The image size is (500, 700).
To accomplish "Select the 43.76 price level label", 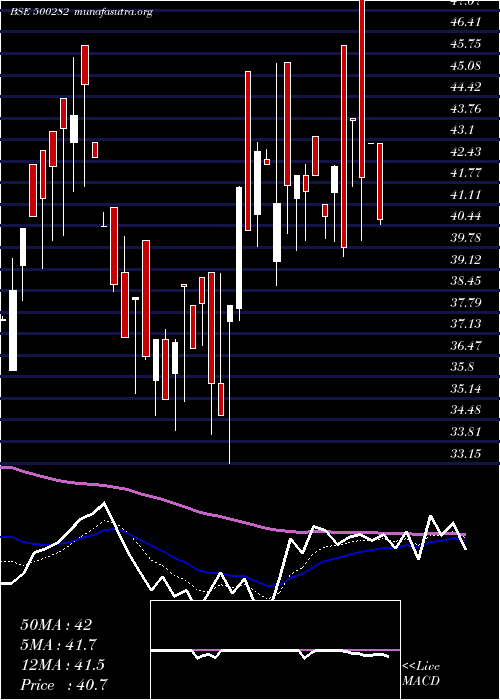I will pos(466,108).
